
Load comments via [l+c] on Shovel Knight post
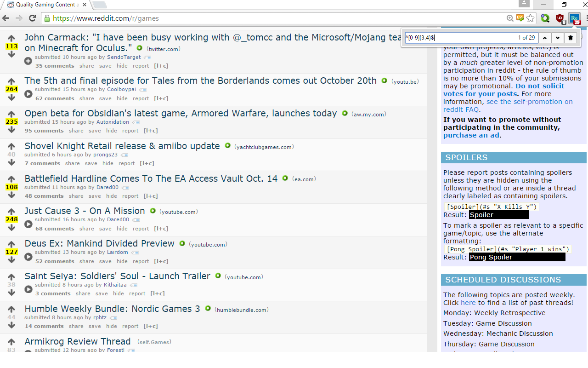147,163
